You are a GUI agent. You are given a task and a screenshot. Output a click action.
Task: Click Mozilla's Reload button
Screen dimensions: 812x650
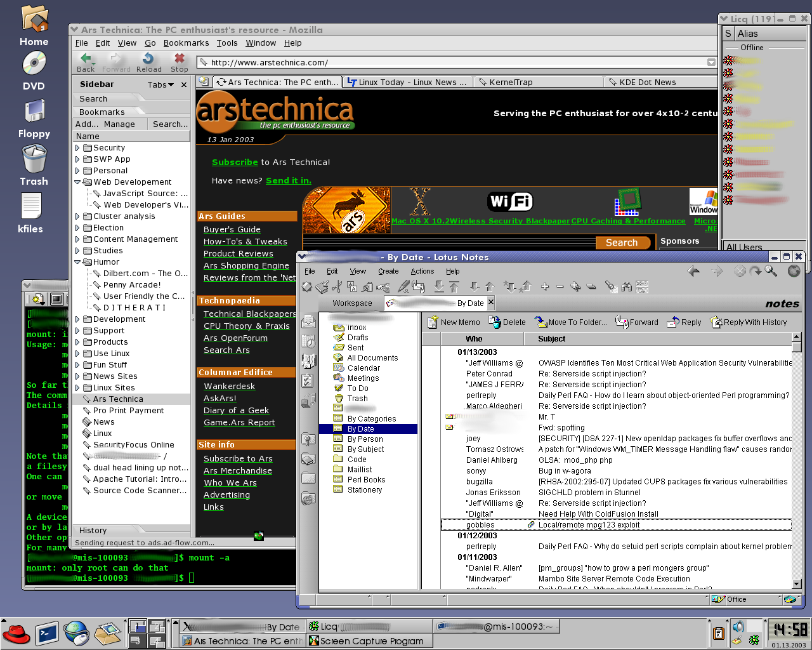tap(148, 62)
